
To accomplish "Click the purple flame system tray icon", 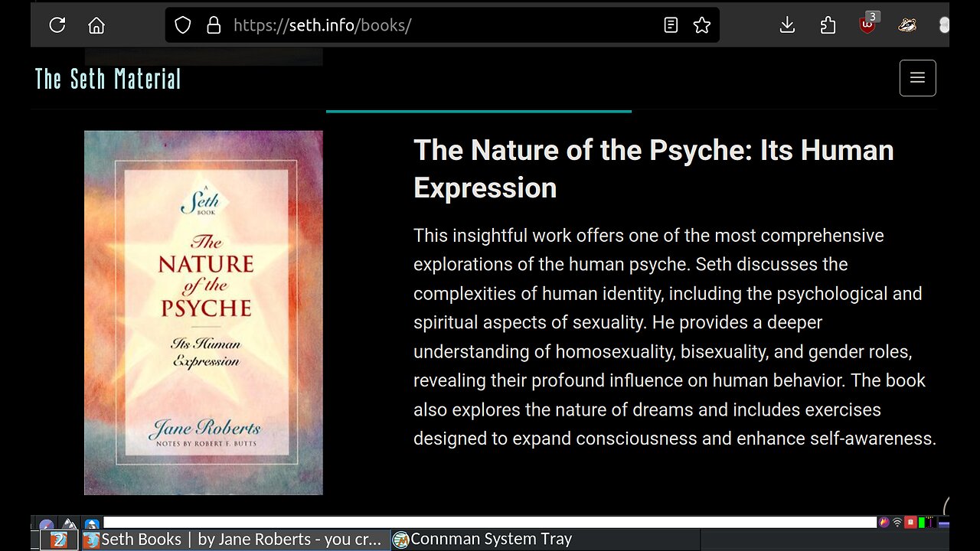I will [884, 523].
